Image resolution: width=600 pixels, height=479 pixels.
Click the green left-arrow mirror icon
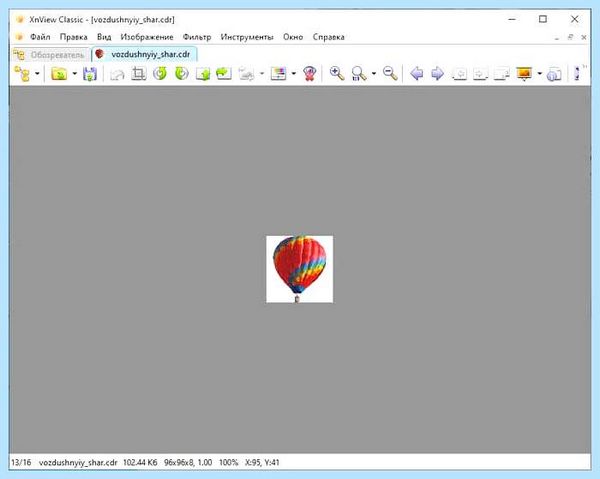coord(224,73)
